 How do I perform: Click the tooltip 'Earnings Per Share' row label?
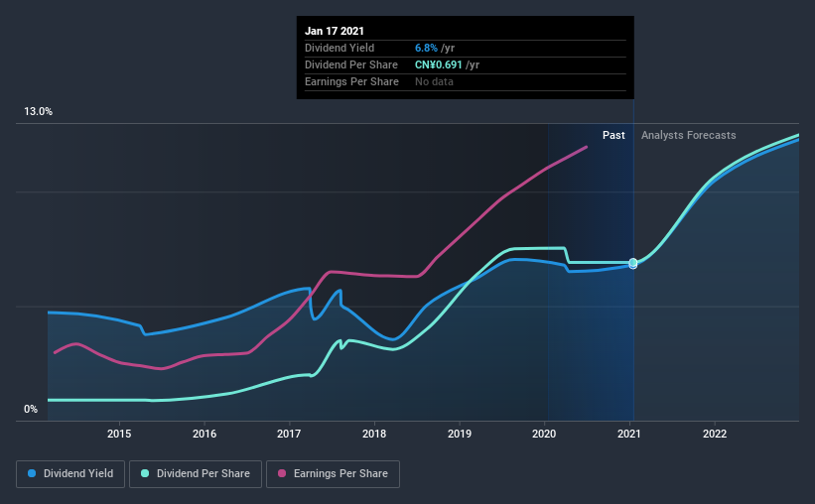pyautogui.click(x=351, y=81)
